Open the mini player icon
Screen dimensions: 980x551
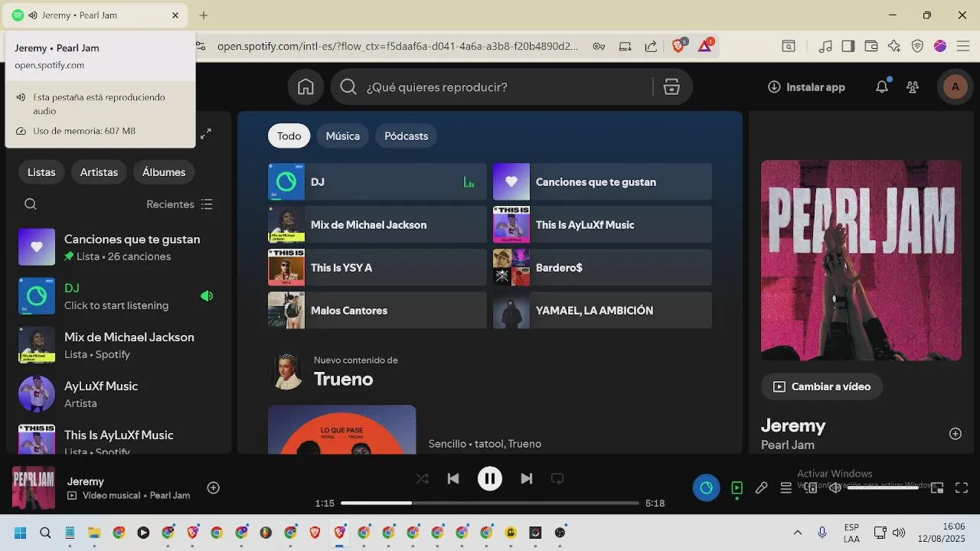coord(937,487)
